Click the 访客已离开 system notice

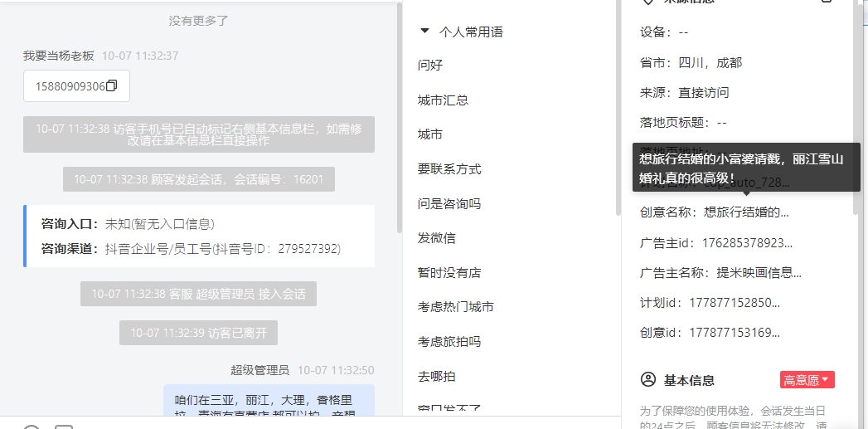tap(199, 333)
